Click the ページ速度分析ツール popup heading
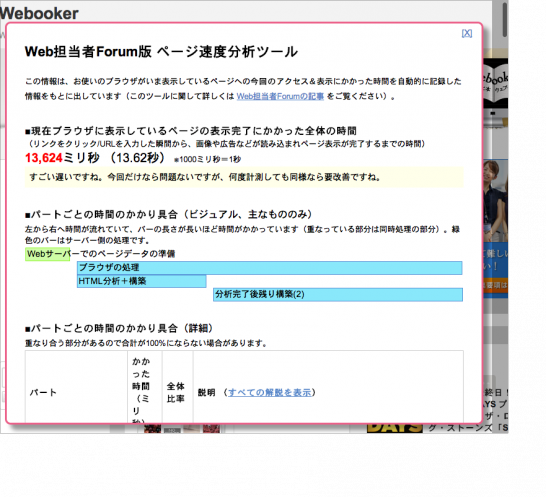546x497 pixels. (161, 52)
